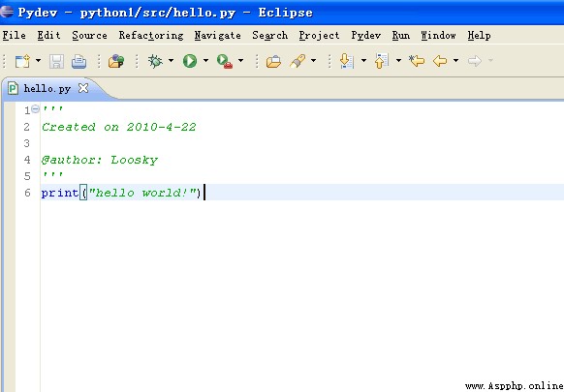Open the dropdown beside the Debug icon
Image resolution: width=564 pixels, height=392 pixels.
pyautogui.click(x=171, y=61)
